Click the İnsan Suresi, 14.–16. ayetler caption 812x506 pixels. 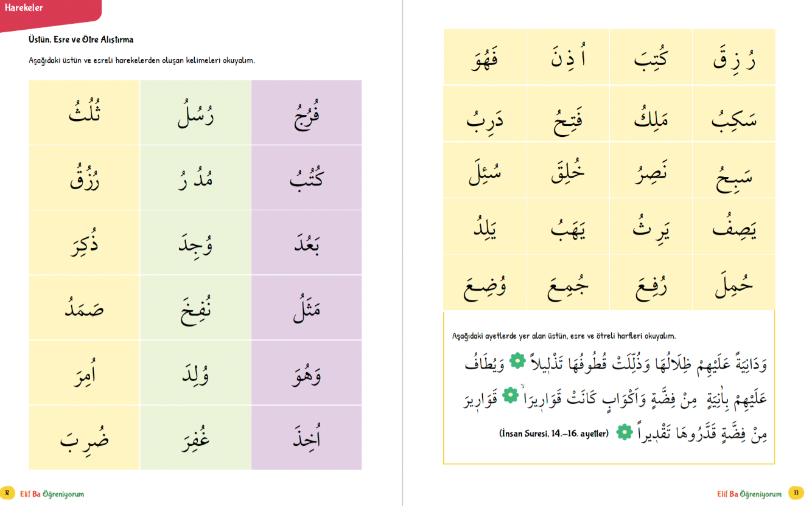[553, 434]
